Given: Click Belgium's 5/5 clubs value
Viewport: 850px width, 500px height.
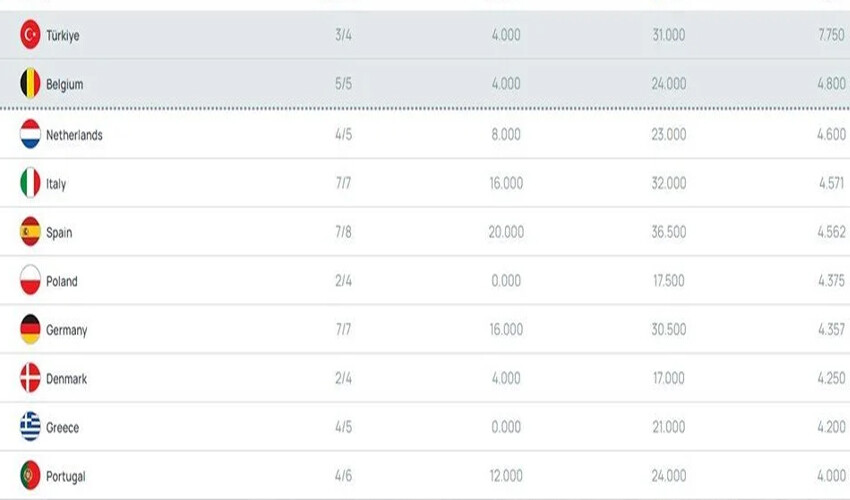Looking at the screenshot, I should click(343, 85).
